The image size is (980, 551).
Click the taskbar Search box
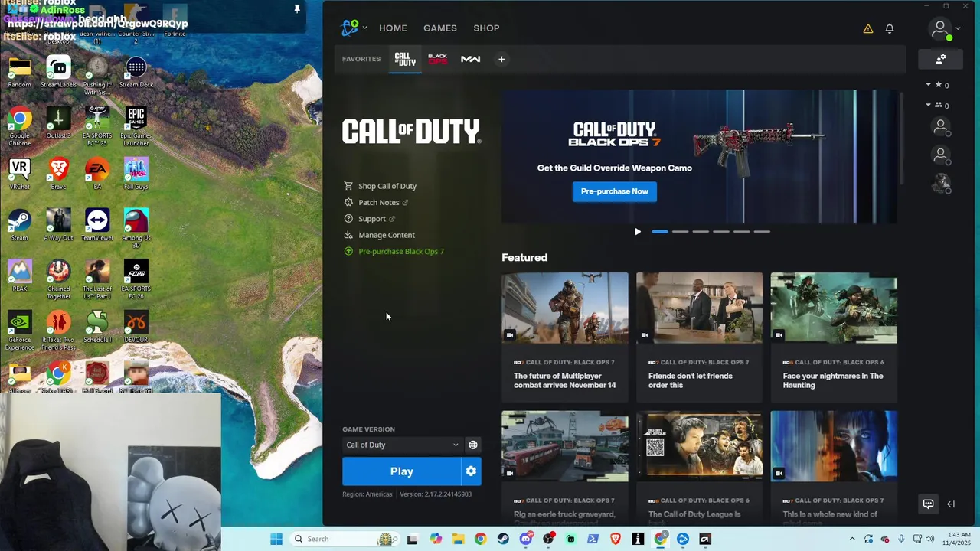345,539
